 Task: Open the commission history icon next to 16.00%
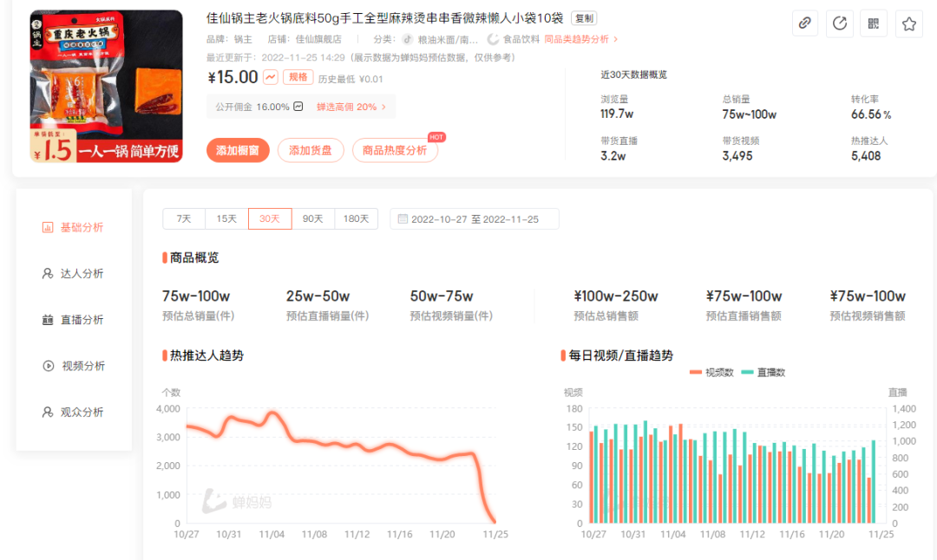[x=298, y=107]
